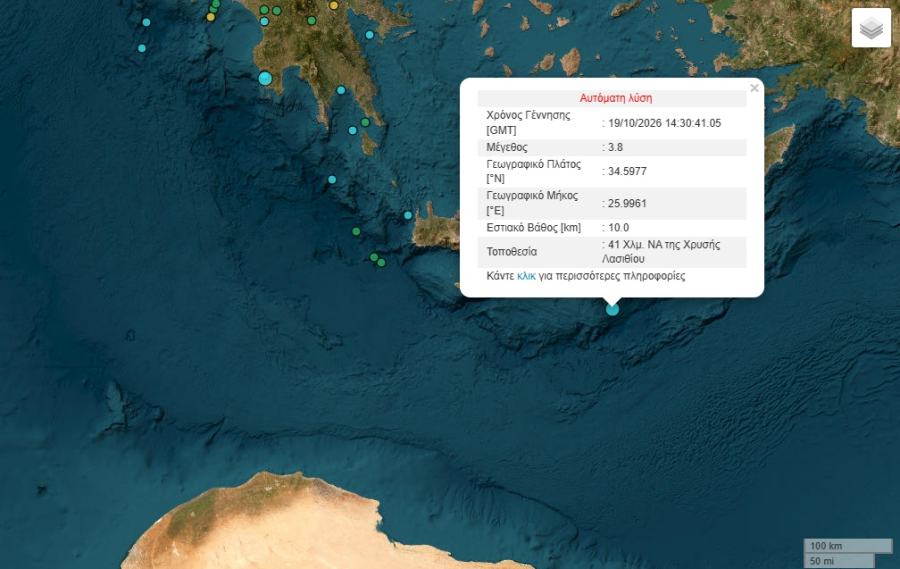Click the cyan marker at upper-left near 255 top
Viewport: 900px width, 569px height.
pos(146,22)
